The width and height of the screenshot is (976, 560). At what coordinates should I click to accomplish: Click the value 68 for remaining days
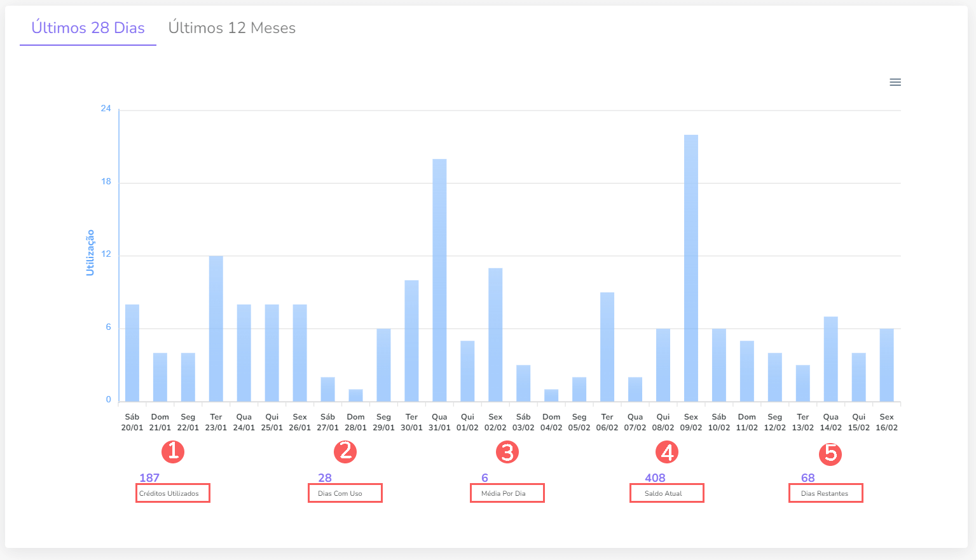tap(808, 478)
